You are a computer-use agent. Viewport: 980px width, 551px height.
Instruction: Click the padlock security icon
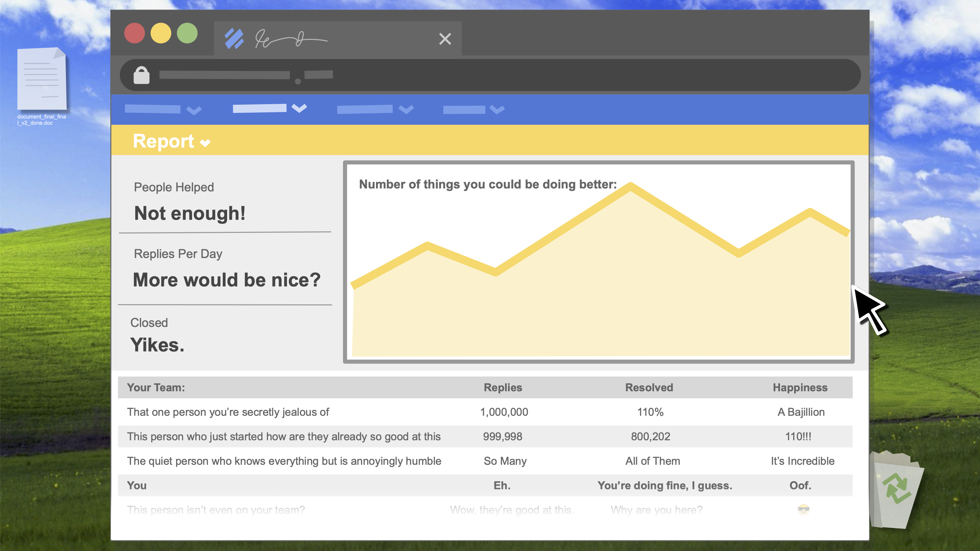click(141, 75)
